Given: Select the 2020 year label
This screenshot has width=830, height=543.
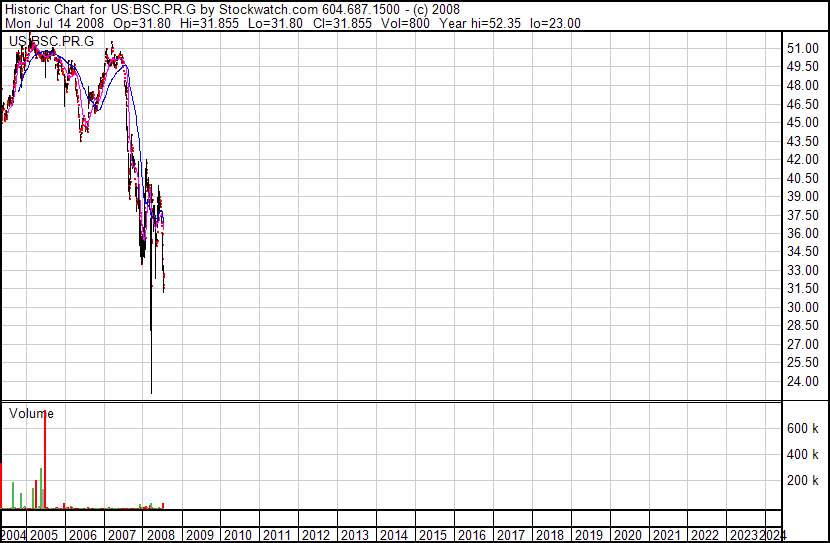Looking at the screenshot, I should coord(627,535).
